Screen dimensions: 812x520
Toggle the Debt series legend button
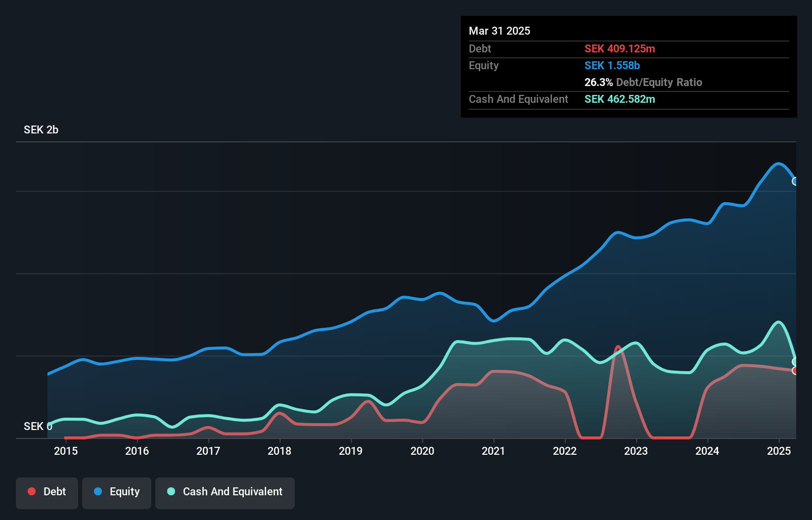46,492
